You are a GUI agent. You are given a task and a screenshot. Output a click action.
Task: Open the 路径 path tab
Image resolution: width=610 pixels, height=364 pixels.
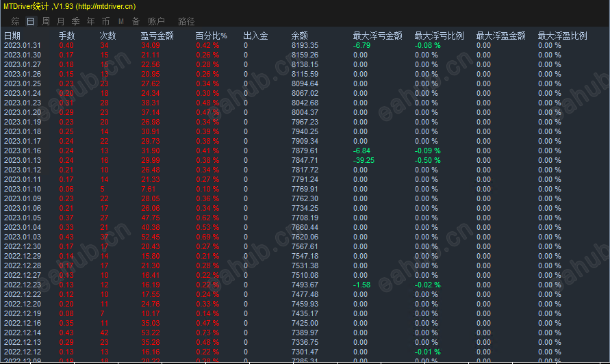[x=186, y=21]
